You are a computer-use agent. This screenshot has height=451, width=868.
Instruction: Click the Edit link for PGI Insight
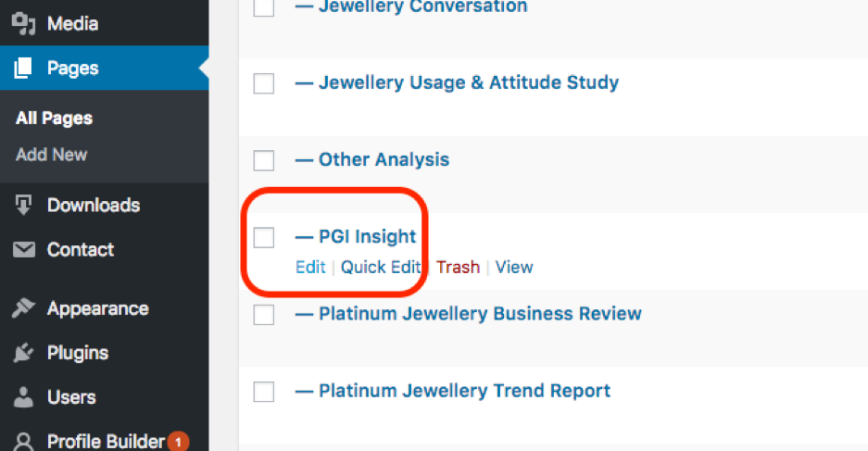pos(310,267)
